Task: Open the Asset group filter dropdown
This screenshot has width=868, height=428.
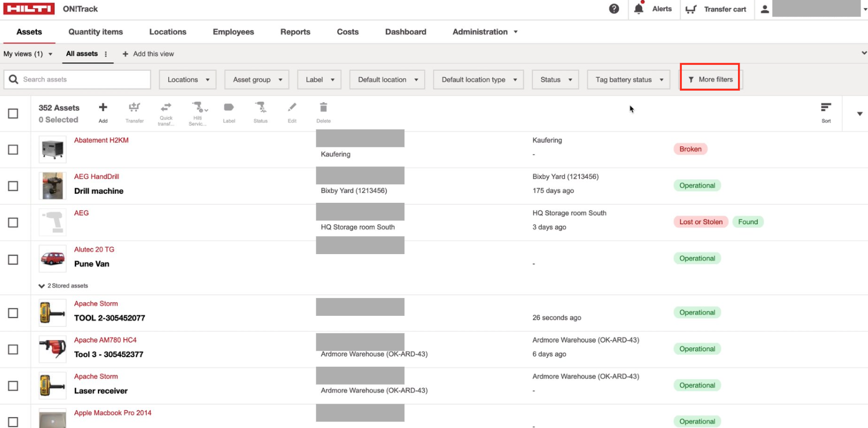Action: click(x=257, y=80)
